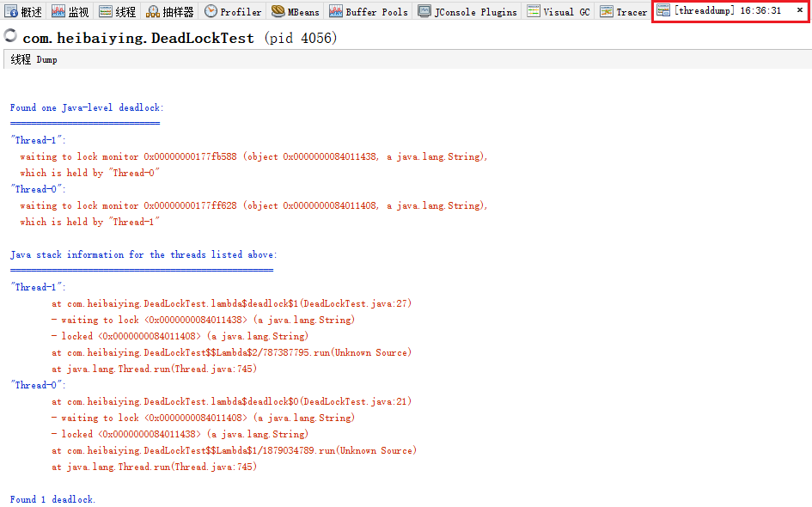The height and width of the screenshot is (507, 812).
Task: Switch to the Visual GC tab
Action: (x=559, y=12)
